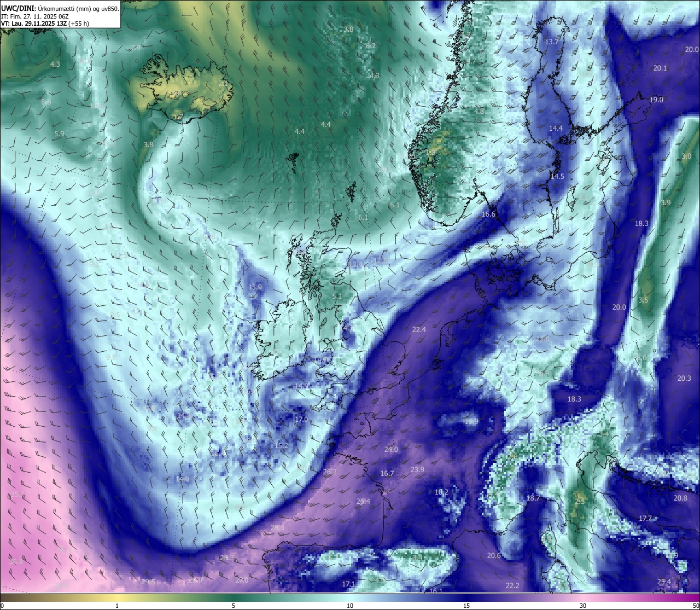Click the map value label 3.5

tap(643, 300)
